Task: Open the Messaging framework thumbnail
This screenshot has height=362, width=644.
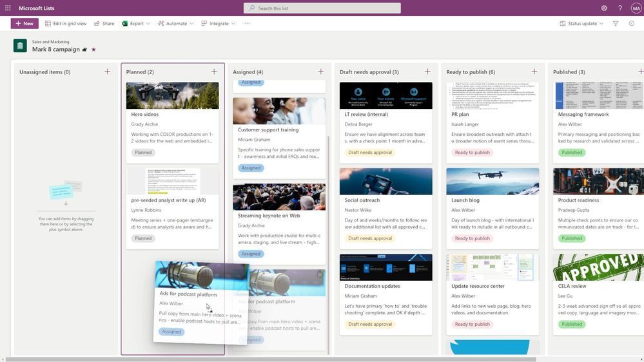Action: click(598, 95)
